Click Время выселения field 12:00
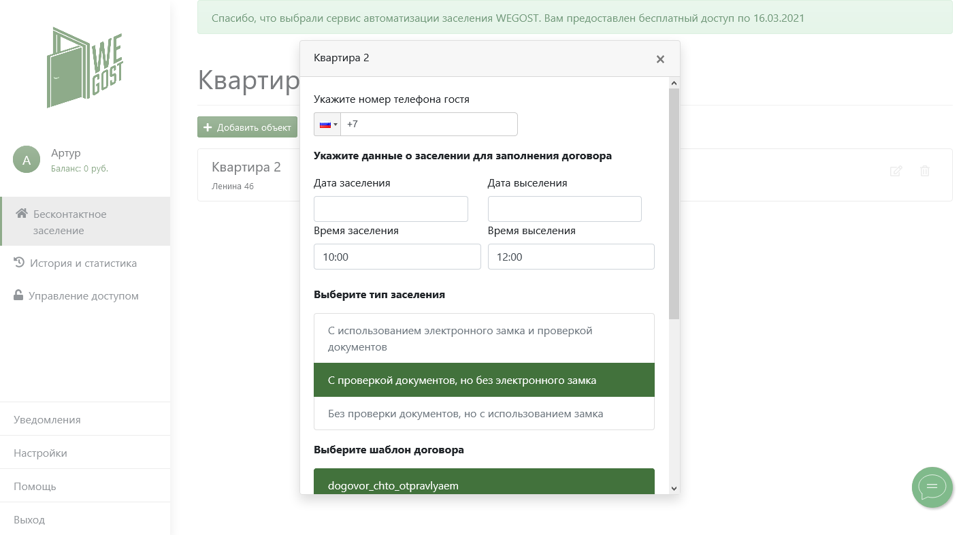The image size is (980, 535). click(571, 257)
